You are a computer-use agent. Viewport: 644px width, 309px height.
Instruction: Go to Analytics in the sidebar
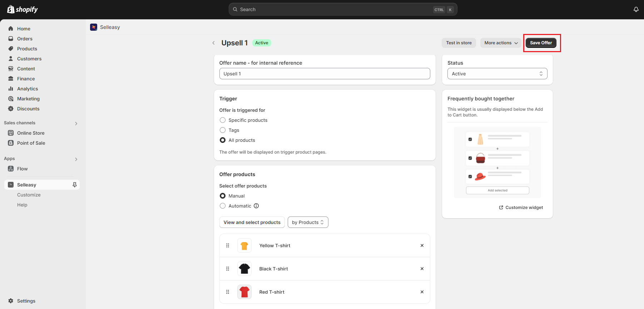coord(28,89)
